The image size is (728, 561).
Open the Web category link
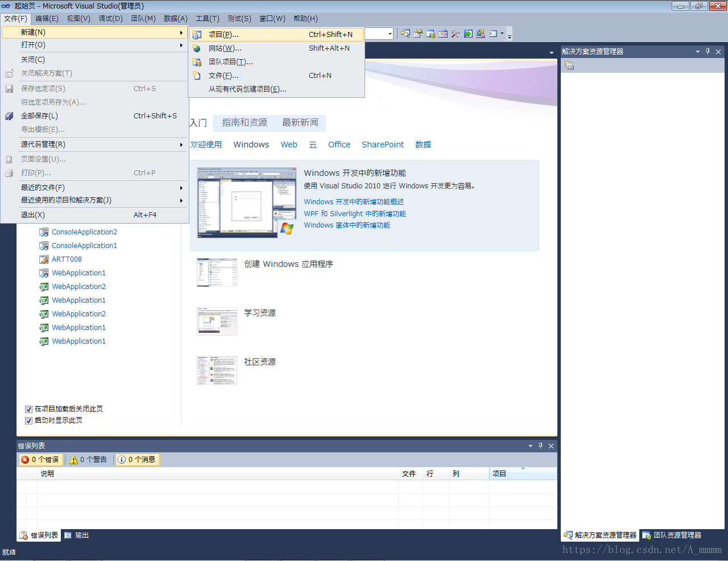[289, 145]
